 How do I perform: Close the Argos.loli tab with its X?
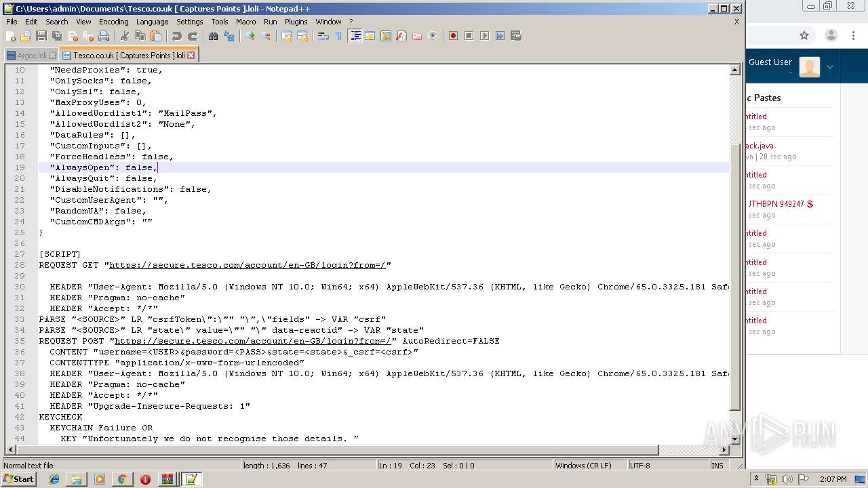(52, 56)
